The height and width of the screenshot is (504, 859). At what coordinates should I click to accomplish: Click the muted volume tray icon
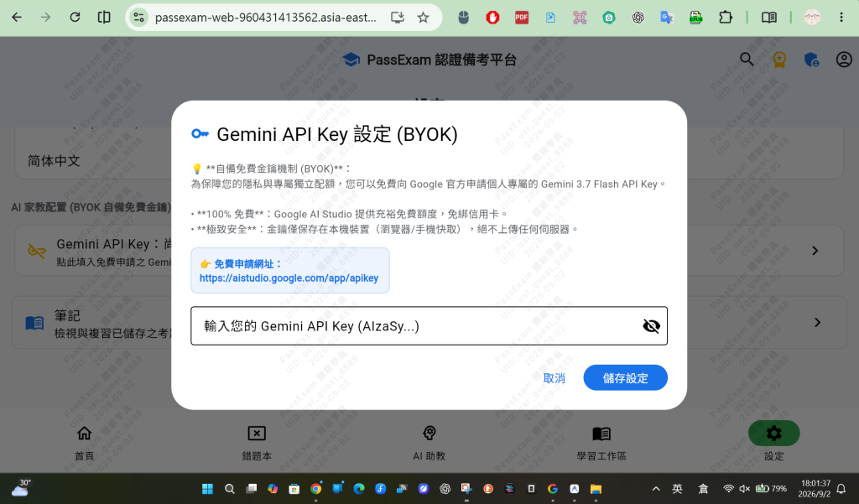click(745, 489)
